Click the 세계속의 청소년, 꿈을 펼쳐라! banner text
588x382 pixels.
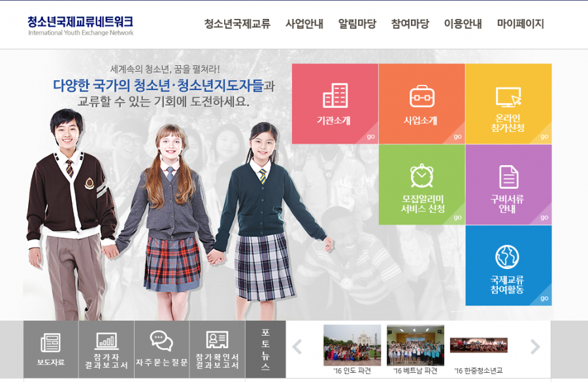pyautogui.click(x=165, y=69)
